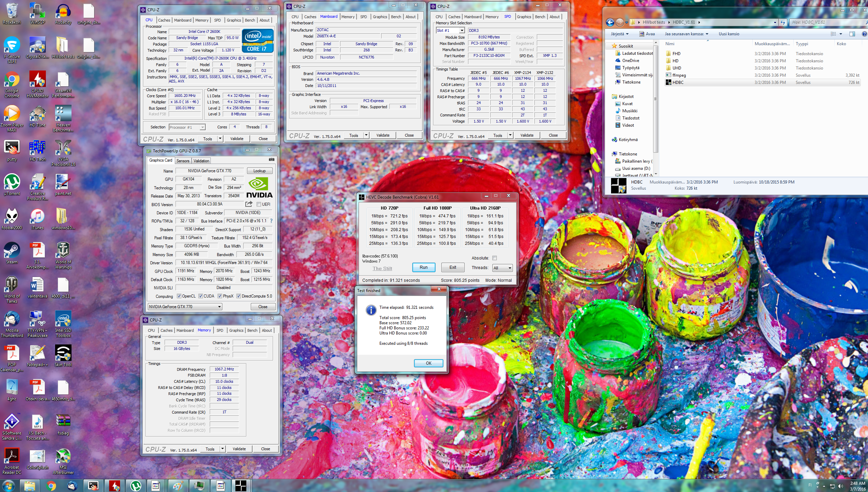Open Processor #1 selection dropdown
The width and height of the screenshot is (868, 492).
click(x=187, y=127)
